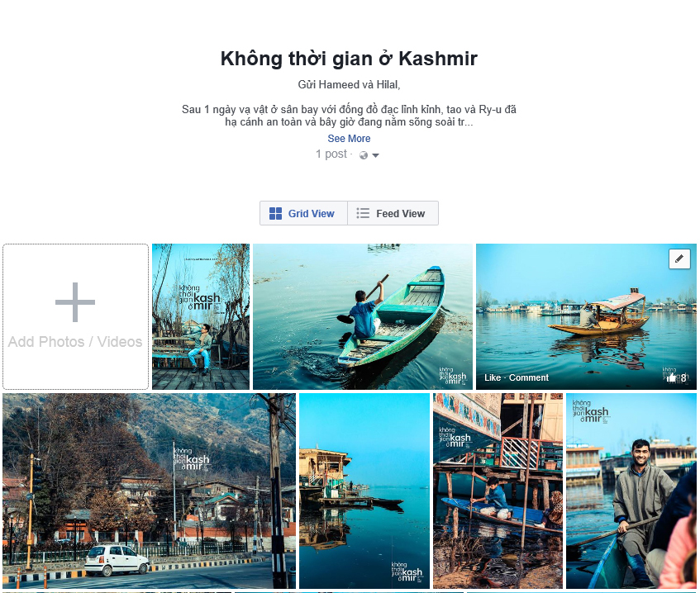Open photo of child in blue boat

coord(498,491)
